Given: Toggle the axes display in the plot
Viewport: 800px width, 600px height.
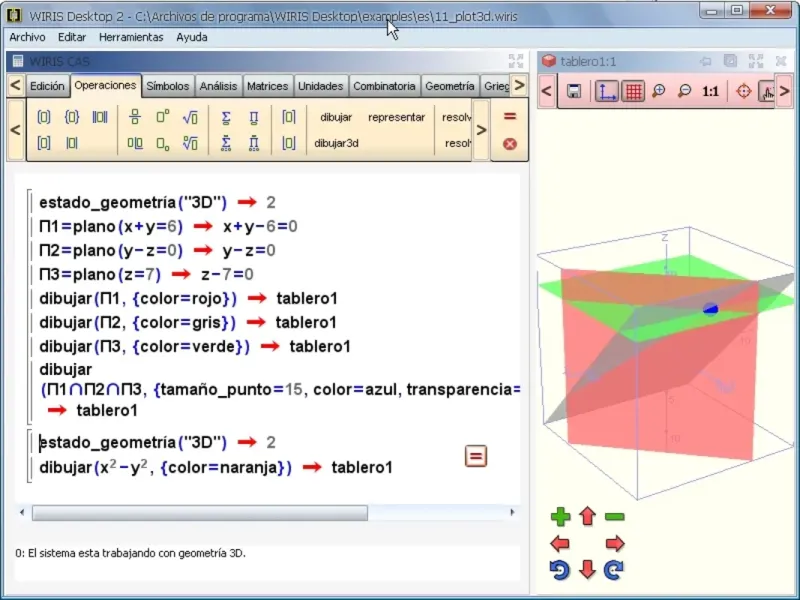Looking at the screenshot, I should click(607, 91).
